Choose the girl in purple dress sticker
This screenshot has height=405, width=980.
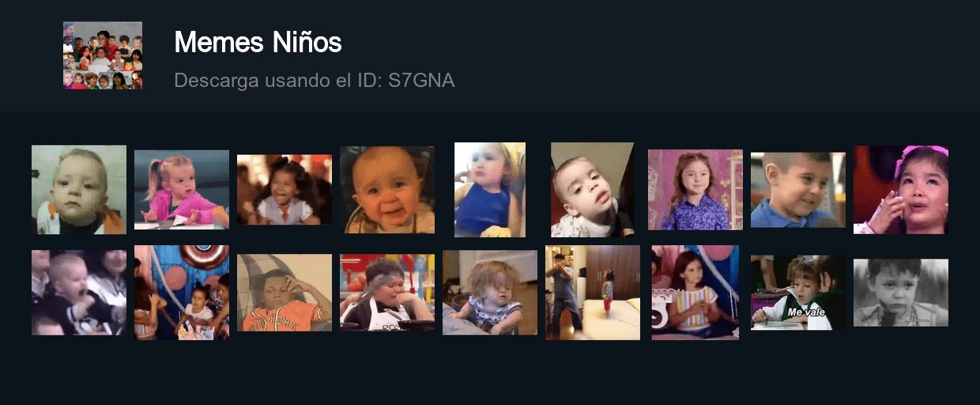[x=695, y=190]
